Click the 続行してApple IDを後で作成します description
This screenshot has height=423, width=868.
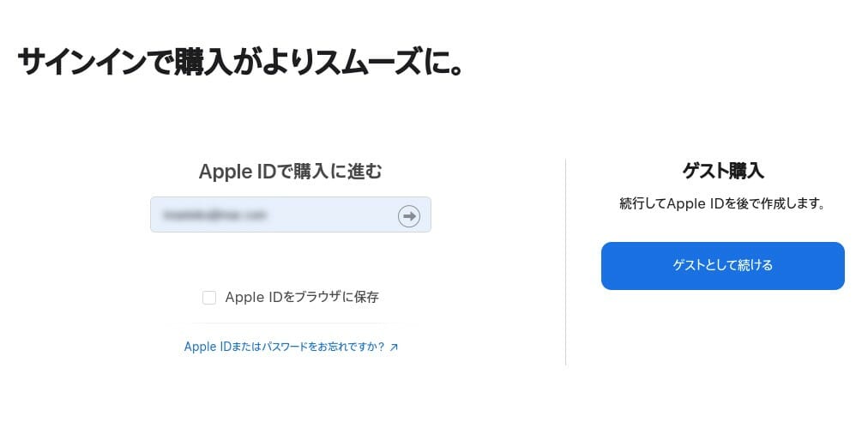click(x=722, y=203)
